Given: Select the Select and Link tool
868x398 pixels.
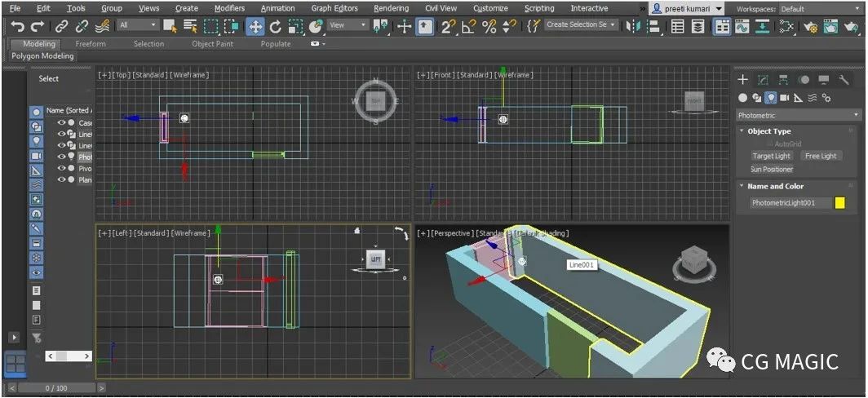Looking at the screenshot, I should tap(61, 26).
